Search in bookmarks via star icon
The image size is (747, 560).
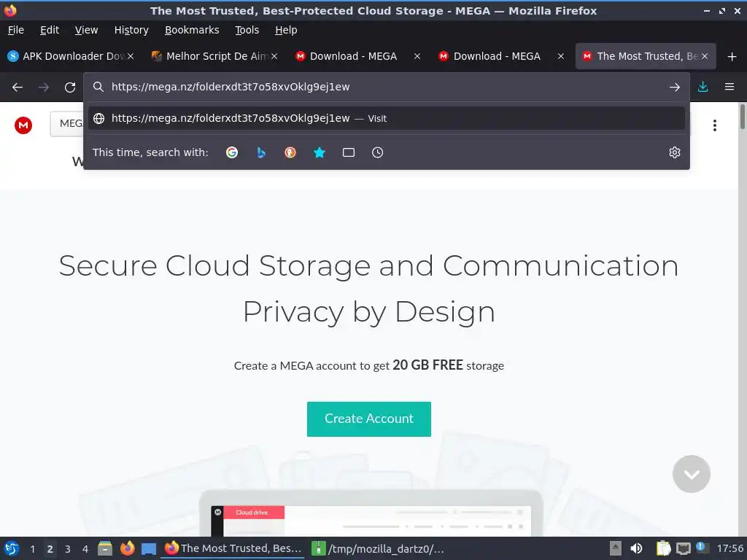(320, 152)
